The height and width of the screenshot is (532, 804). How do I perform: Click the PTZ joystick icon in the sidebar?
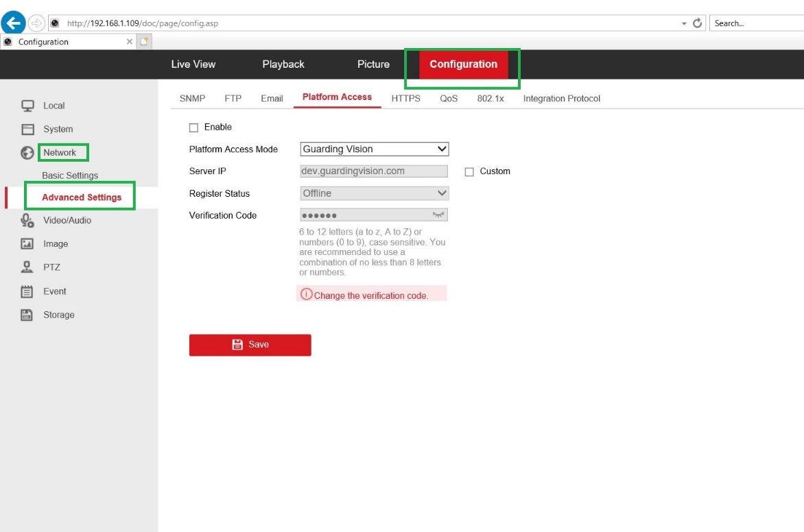click(27, 267)
